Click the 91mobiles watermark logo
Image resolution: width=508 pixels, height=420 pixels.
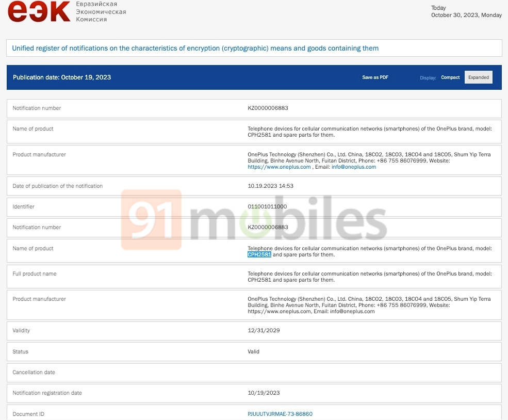[254, 220]
